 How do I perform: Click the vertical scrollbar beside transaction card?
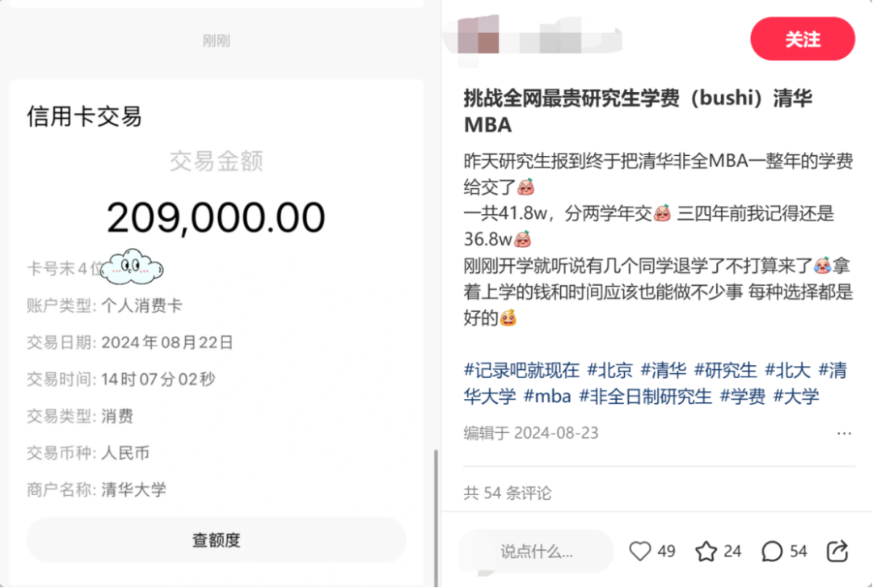coord(436,518)
